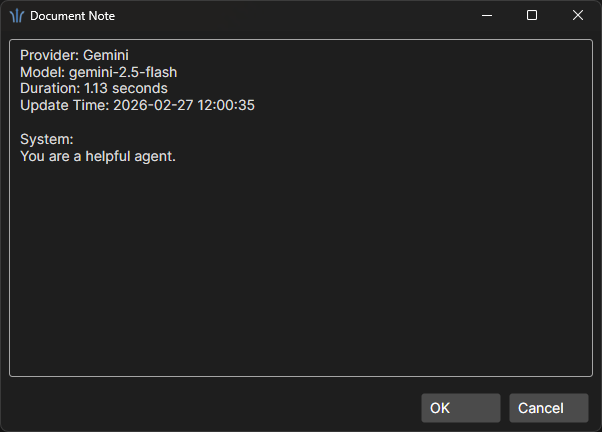Place cursor on the word "Provider:"

pyautogui.click(x=49, y=56)
